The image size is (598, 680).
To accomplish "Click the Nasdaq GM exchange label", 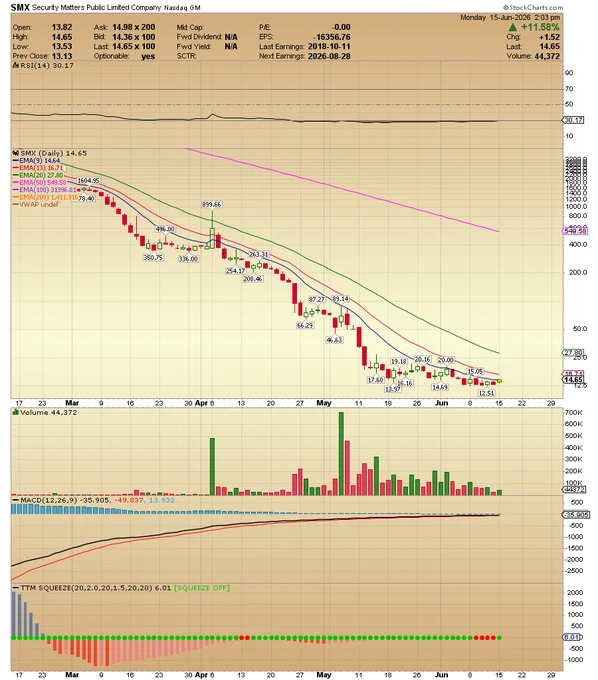I will 182,8.
